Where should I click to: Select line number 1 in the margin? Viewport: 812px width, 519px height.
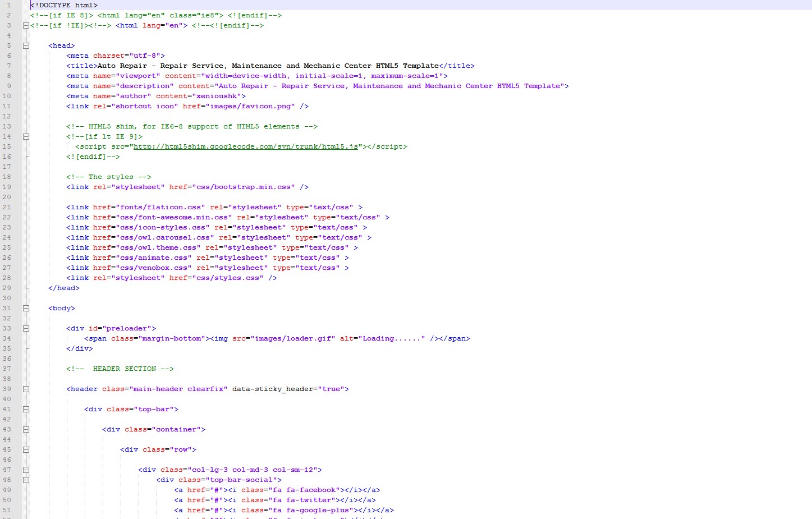click(x=8, y=5)
